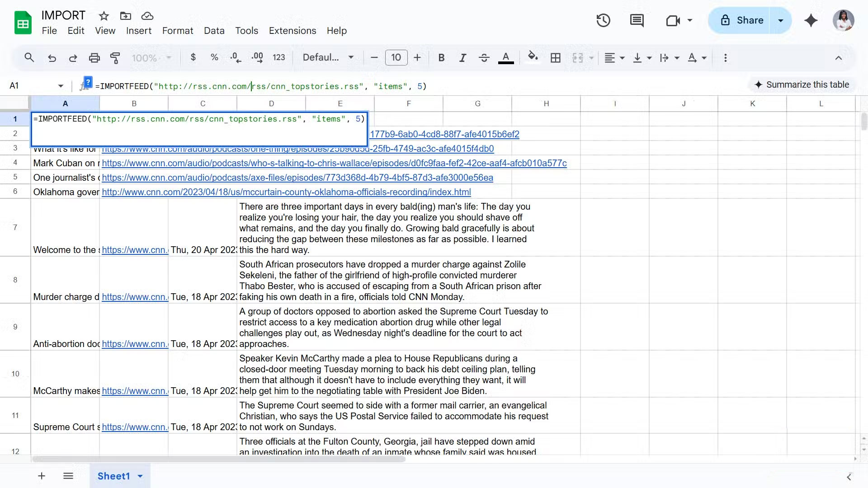Toggle bold formatting
The height and width of the screenshot is (488, 868).
pos(441,58)
